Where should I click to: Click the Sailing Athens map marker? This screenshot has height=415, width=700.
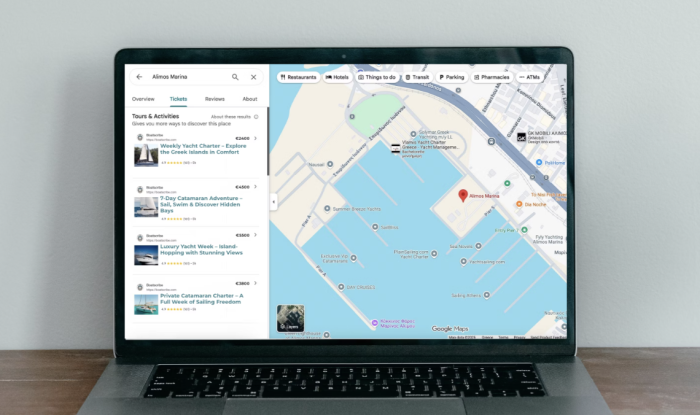tap(487, 295)
